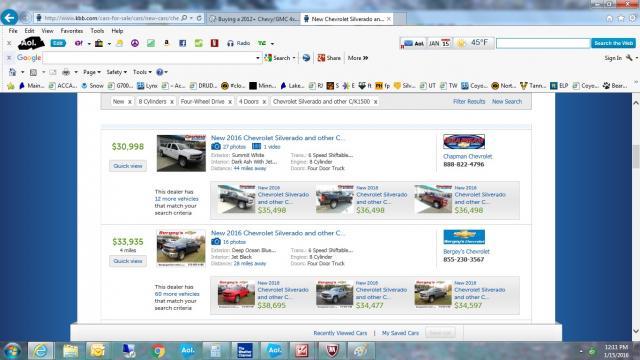Expand the Page dropdown menu

(x=92, y=72)
